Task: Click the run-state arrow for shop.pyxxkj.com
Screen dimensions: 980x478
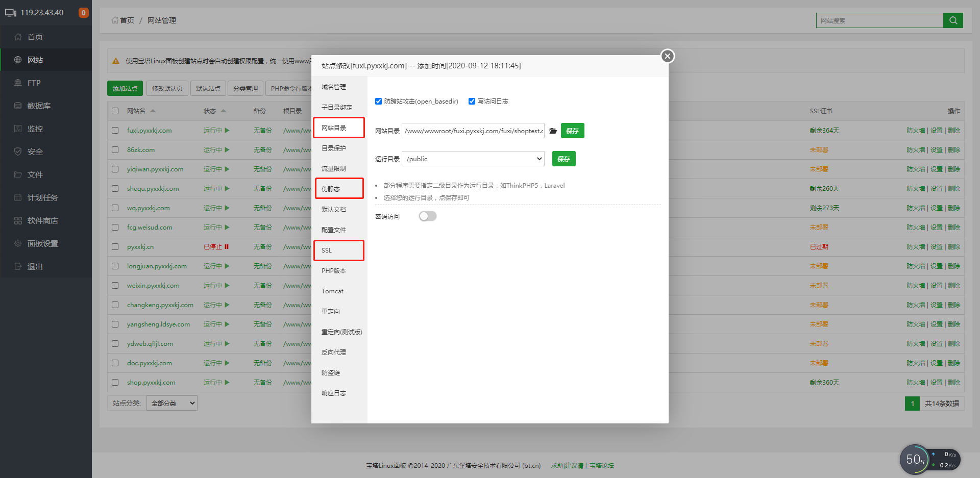Action: (227, 383)
